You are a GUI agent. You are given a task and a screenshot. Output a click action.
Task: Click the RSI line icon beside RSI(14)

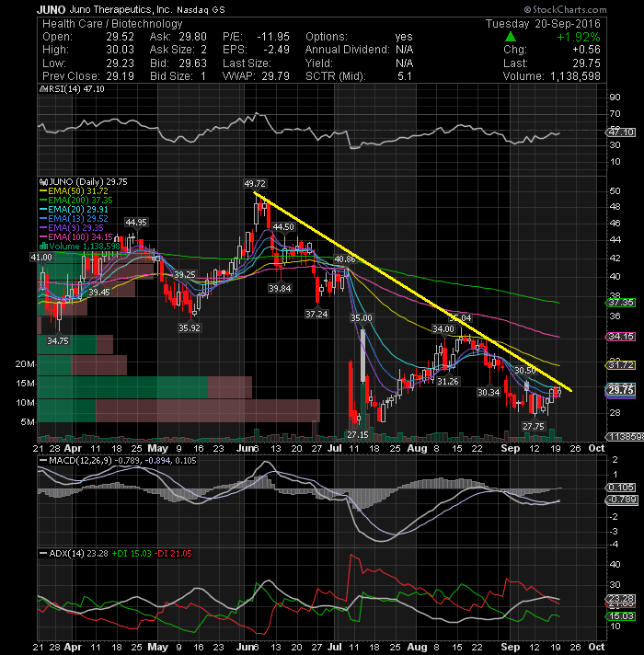click(43, 89)
